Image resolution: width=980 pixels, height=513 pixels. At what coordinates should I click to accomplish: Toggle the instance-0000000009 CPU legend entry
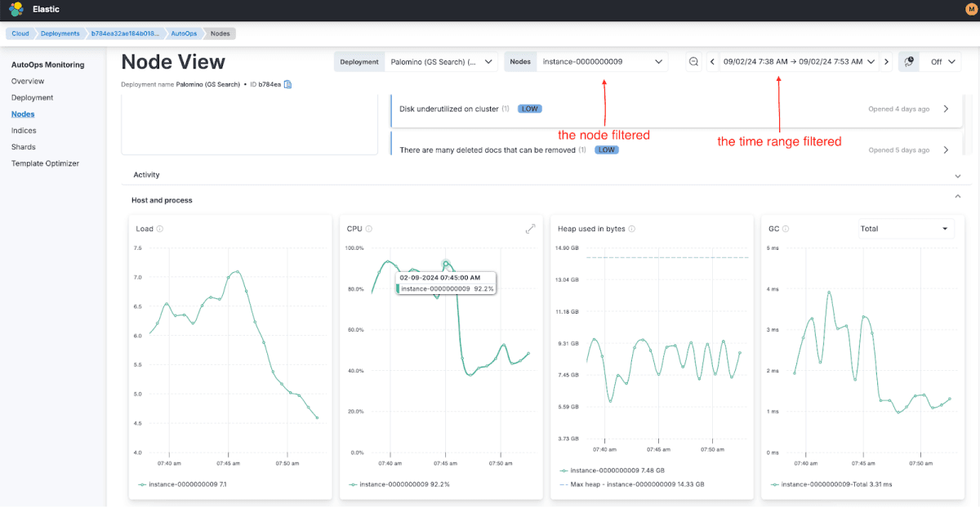(404, 484)
